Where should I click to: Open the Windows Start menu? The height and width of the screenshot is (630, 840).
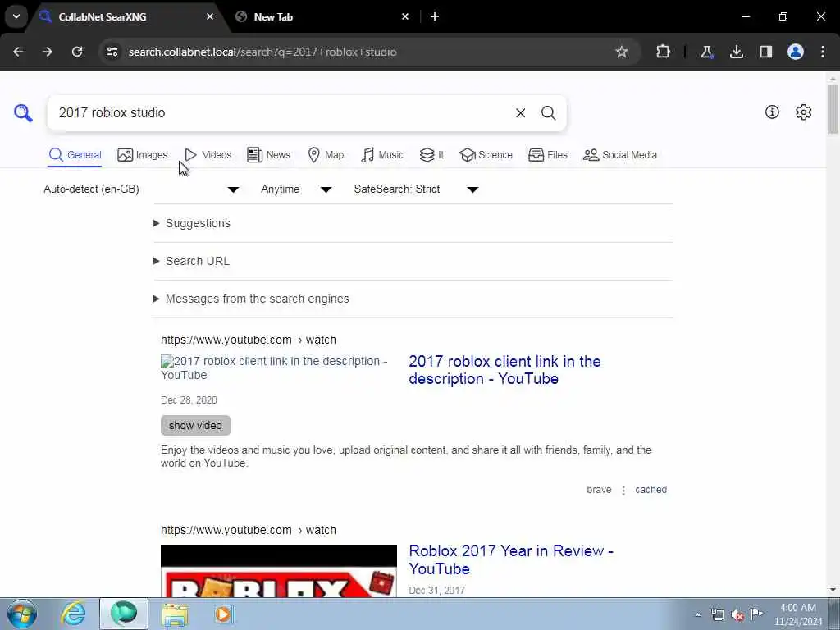click(x=22, y=614)
